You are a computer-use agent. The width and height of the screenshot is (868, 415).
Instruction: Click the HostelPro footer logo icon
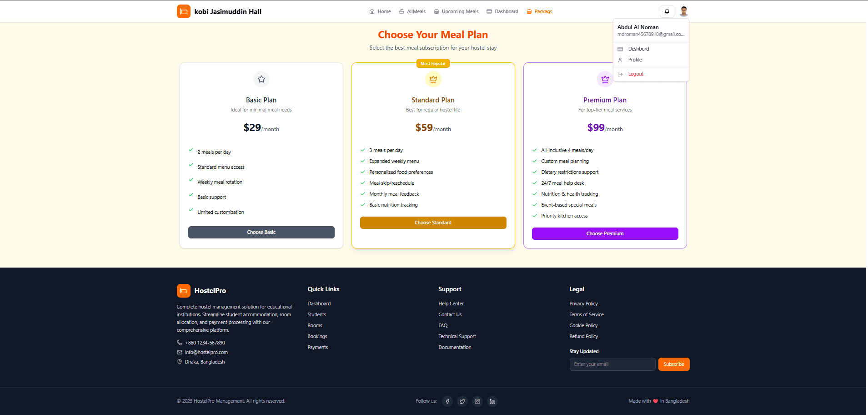(x=184, y=291)
